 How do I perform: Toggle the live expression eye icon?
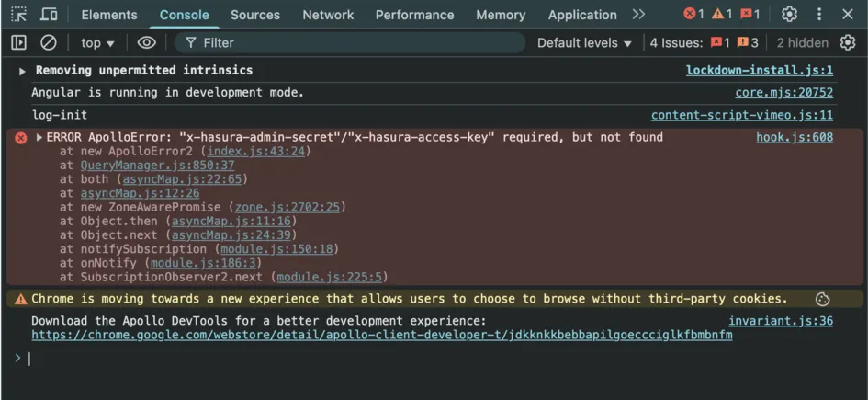click(146, 42)
